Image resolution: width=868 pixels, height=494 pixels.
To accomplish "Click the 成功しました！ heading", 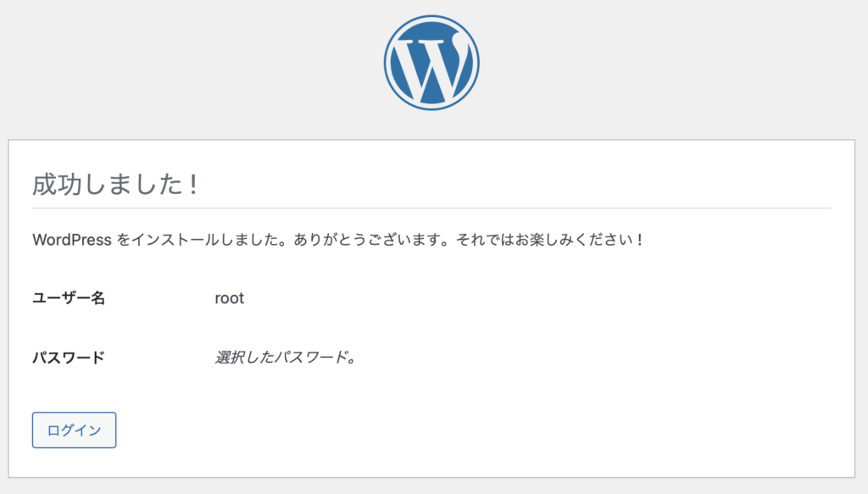I will click(x=115, y=184).
